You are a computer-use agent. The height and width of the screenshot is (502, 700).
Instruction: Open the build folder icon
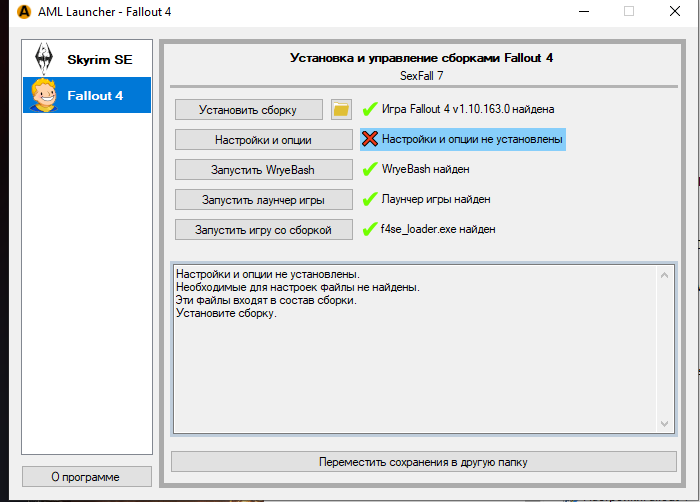[x=342, y=109]
